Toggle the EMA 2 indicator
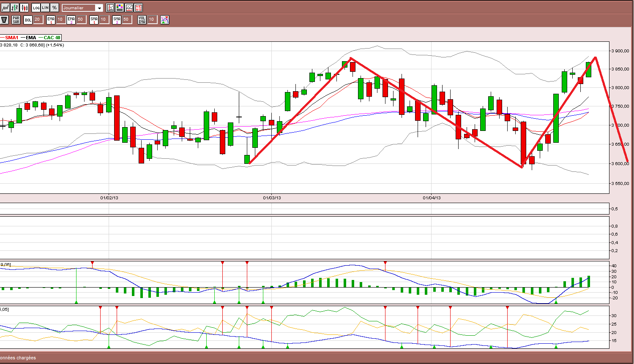The image size is (634, 364). click(x=71, y=19)
